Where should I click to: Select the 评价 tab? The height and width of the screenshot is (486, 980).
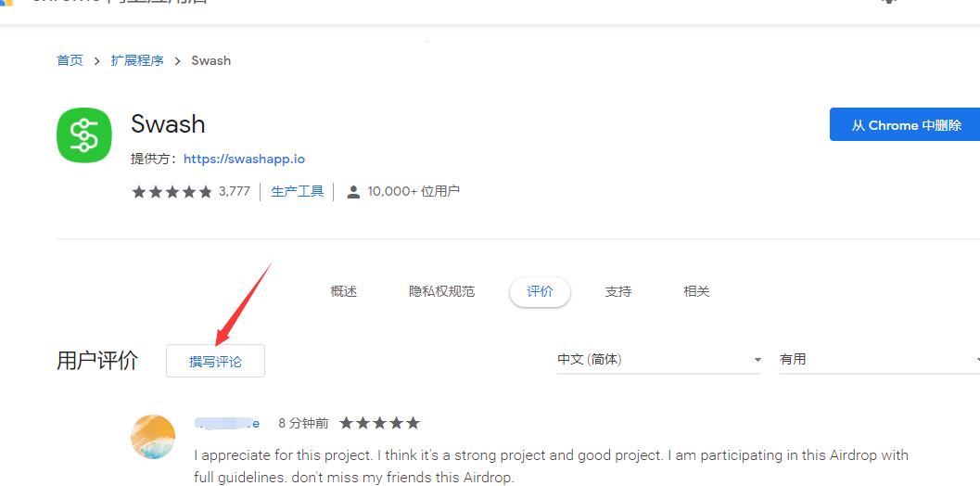(540, 292)
